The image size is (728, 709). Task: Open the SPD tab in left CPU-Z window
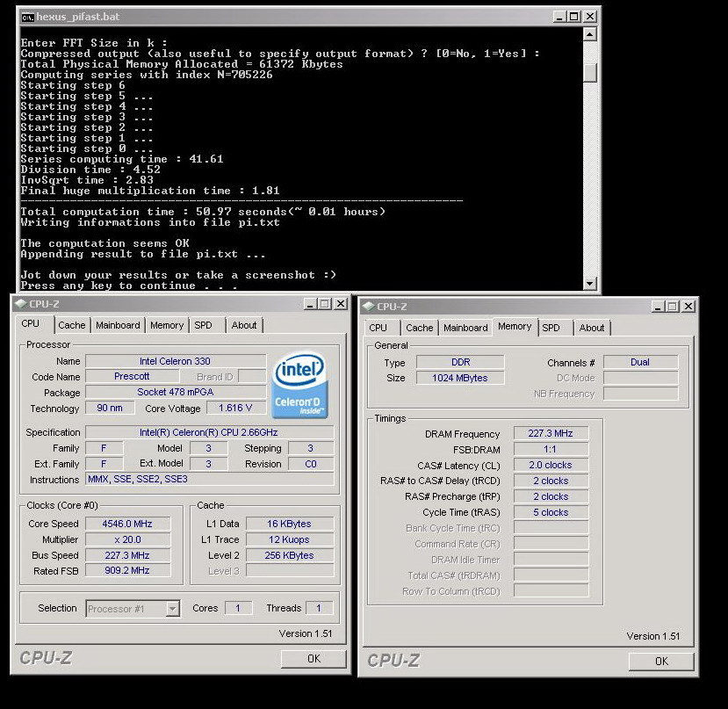(x=203, y=325)
